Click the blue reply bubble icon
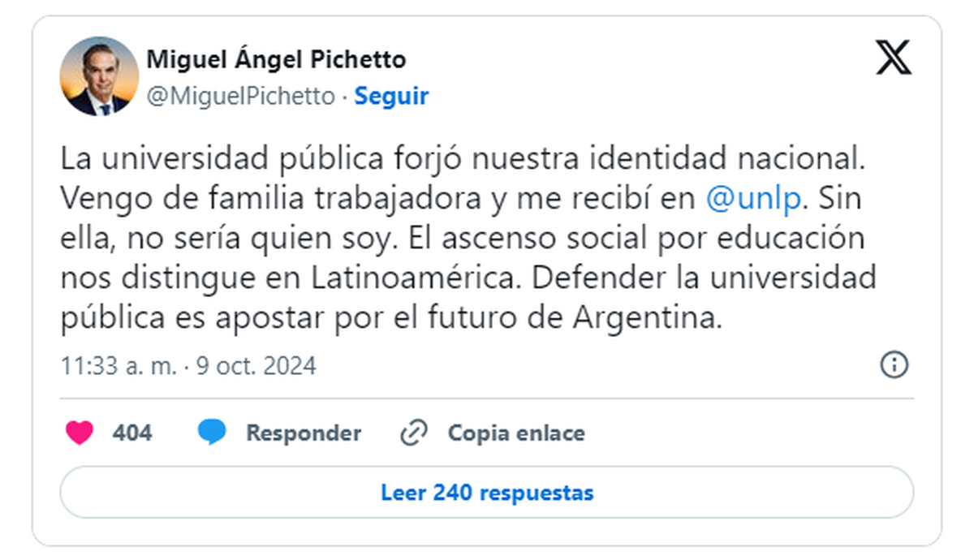 [x=212, y=433]
